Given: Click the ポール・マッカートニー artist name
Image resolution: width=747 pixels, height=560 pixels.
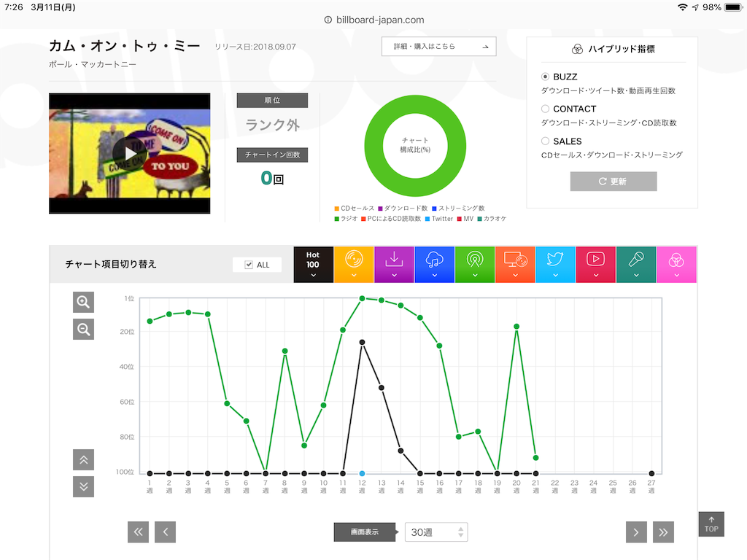Looking at the screenshot, I should 93,64.
